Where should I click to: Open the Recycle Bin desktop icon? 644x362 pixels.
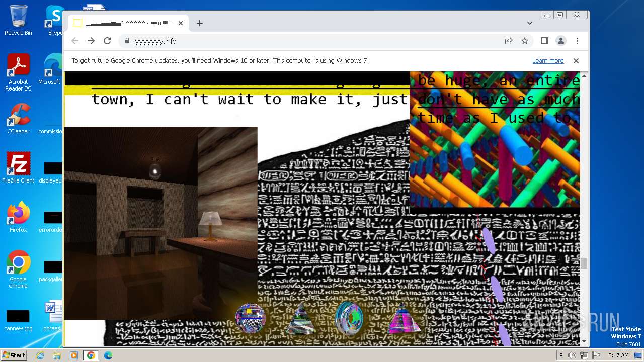[x=18, y=20]
